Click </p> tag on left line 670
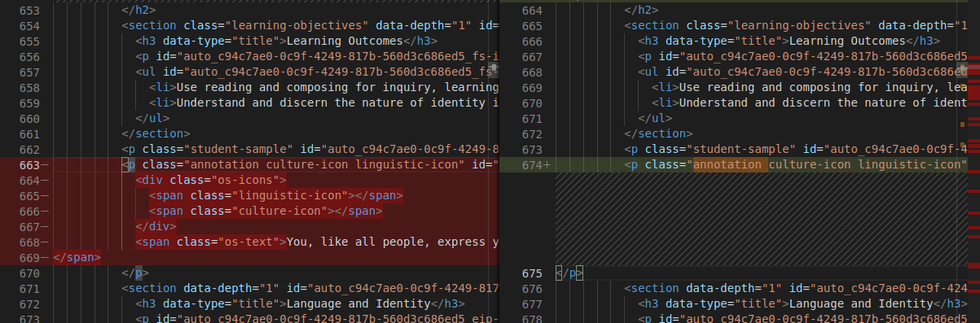 point(135,273)
